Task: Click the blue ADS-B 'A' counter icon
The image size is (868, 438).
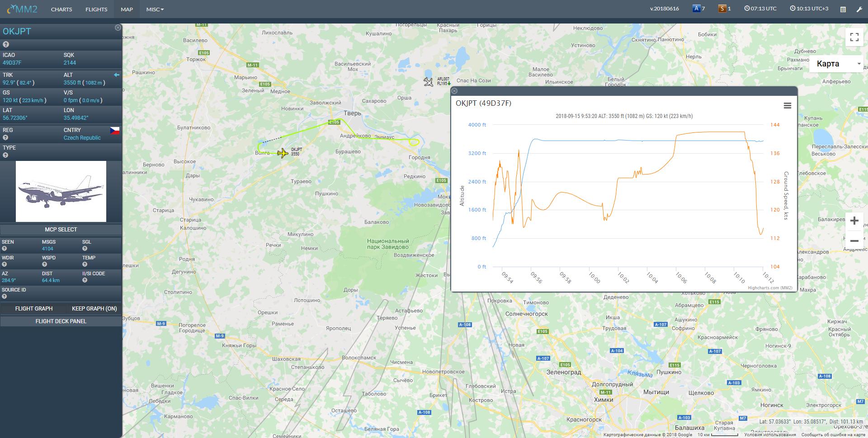Action: pos(696,9)
